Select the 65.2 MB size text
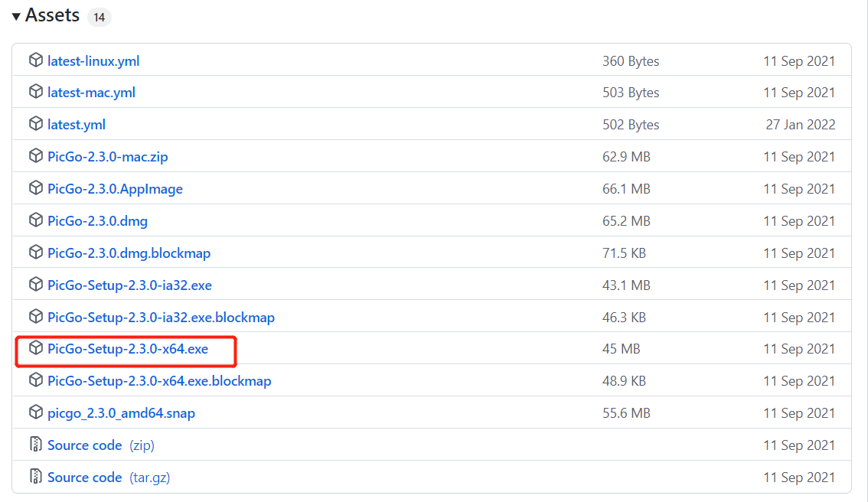This screenshot has width=868, height=502. (626, 221)
